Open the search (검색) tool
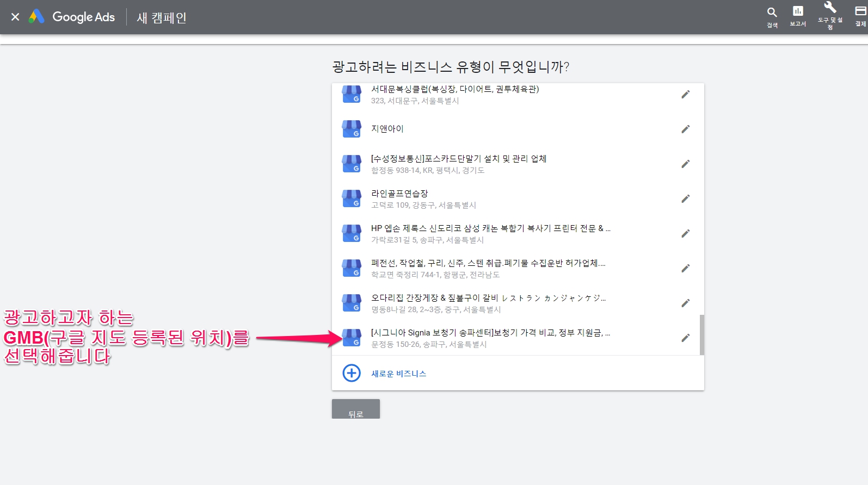Image resolution: width=868 pixels, height=485 pixels. 772,17
